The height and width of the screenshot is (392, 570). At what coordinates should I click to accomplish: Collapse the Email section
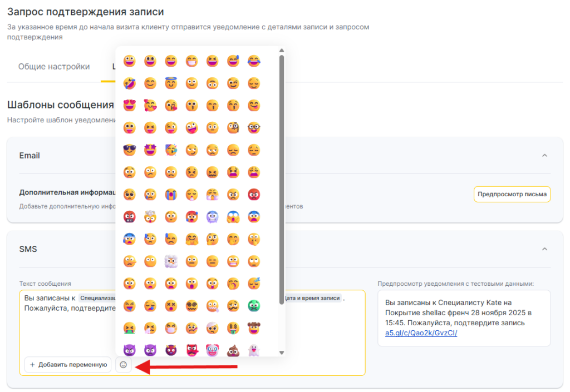(544, 156)
